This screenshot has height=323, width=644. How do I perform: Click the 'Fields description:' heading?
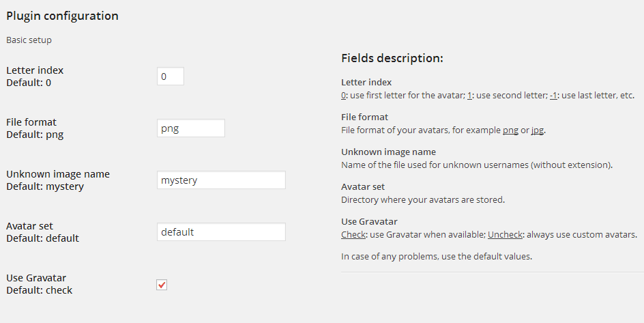[392, 58]
